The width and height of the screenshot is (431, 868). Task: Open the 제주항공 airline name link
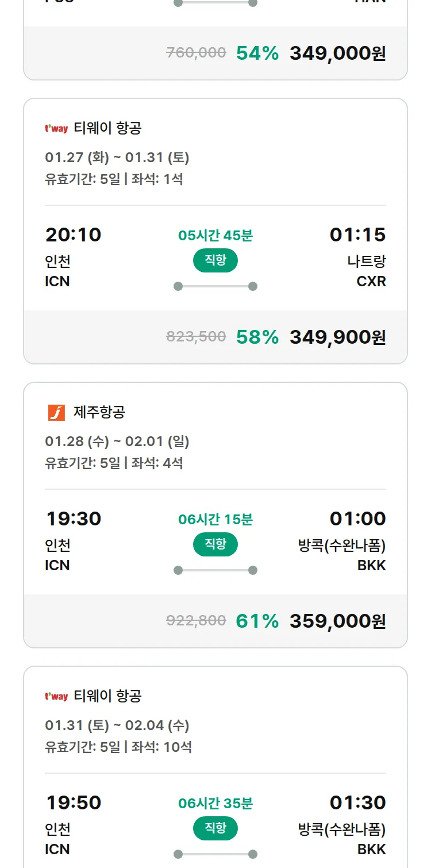point(99,412)
